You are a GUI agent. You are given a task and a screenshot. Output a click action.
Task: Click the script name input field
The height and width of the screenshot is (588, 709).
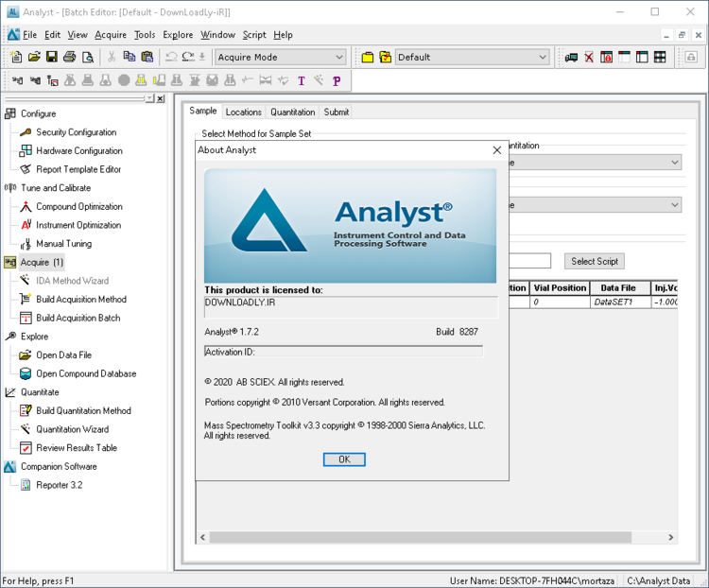(x=529, y=261)
